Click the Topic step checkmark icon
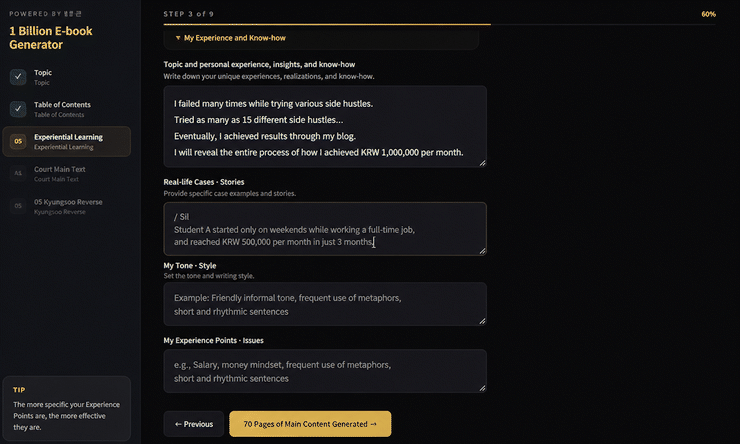The height and width of the screenshot is (444, 740). click(18, 77)
